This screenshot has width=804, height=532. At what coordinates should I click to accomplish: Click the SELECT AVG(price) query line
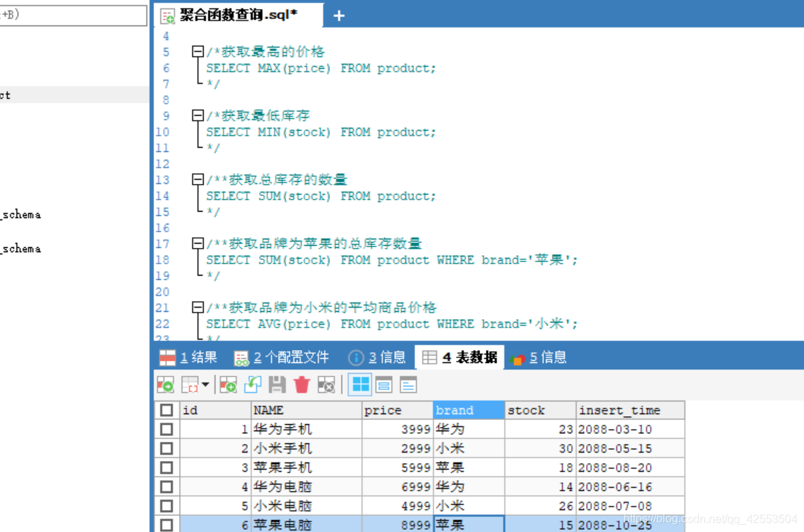(392, 324)
